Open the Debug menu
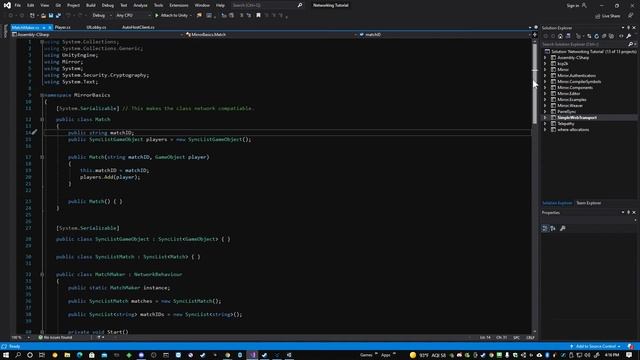 point(108,5)
